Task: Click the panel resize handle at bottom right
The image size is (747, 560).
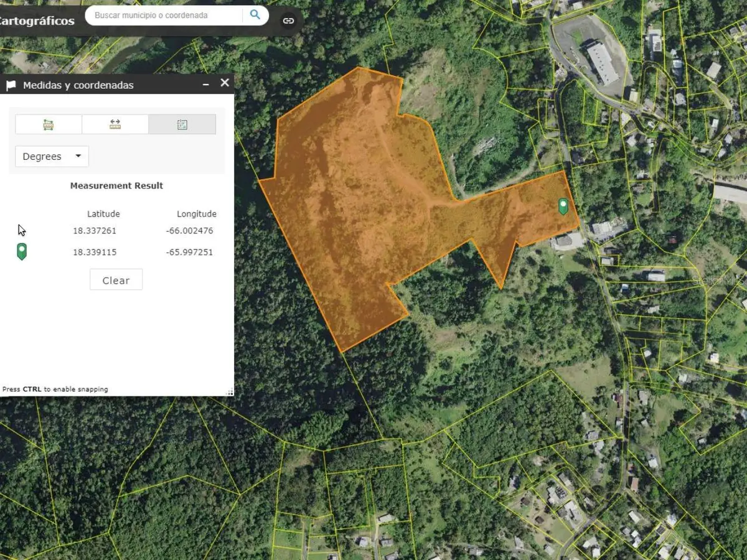Action: point(230,391)
